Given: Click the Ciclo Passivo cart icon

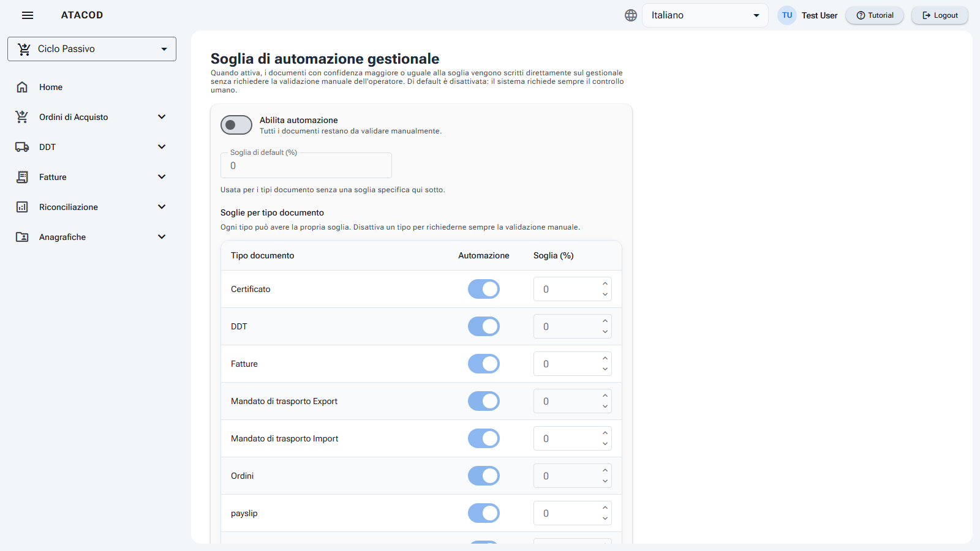Looking at the screenshot, I should click(x=24, y=49).
